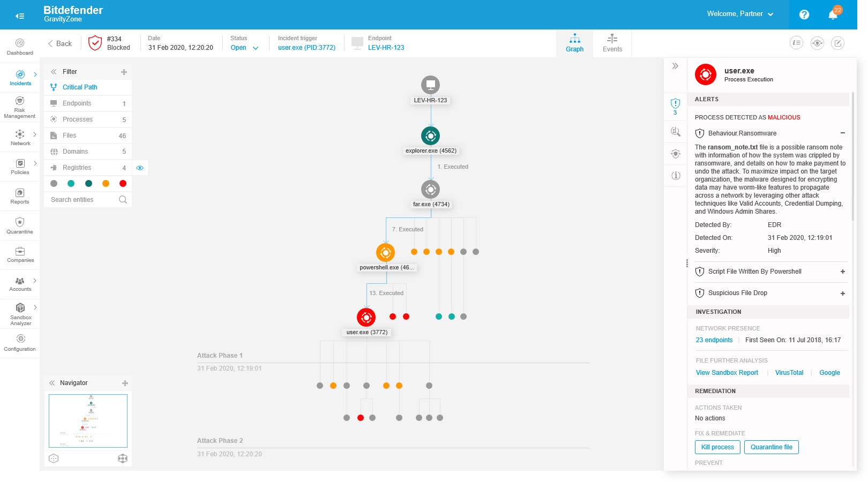Collapse the details panel with double chevron

675,66
